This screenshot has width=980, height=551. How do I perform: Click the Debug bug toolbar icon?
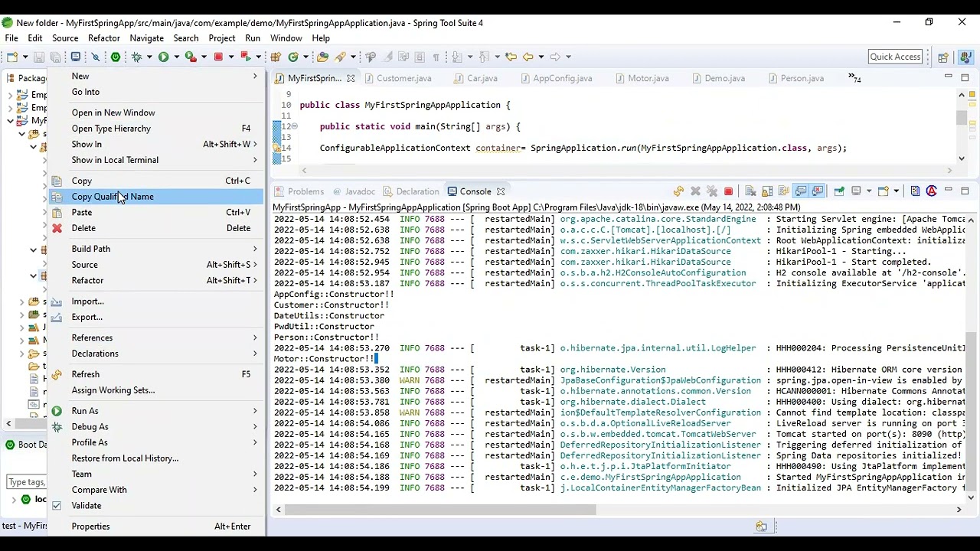coord(136,57)
